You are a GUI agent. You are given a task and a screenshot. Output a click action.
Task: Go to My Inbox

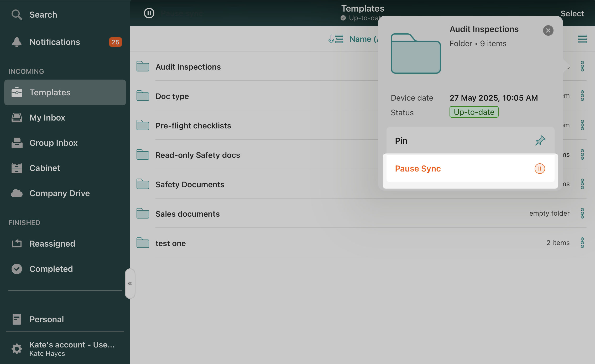(x=47, y=118)
